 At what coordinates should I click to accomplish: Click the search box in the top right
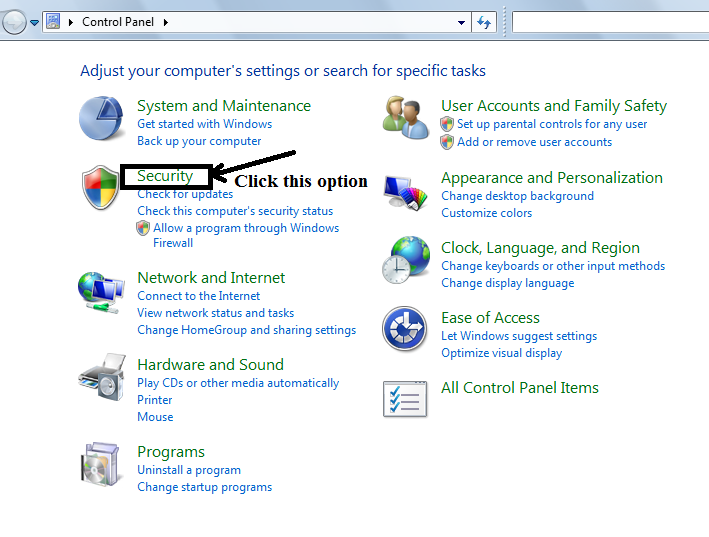[610, 22]
